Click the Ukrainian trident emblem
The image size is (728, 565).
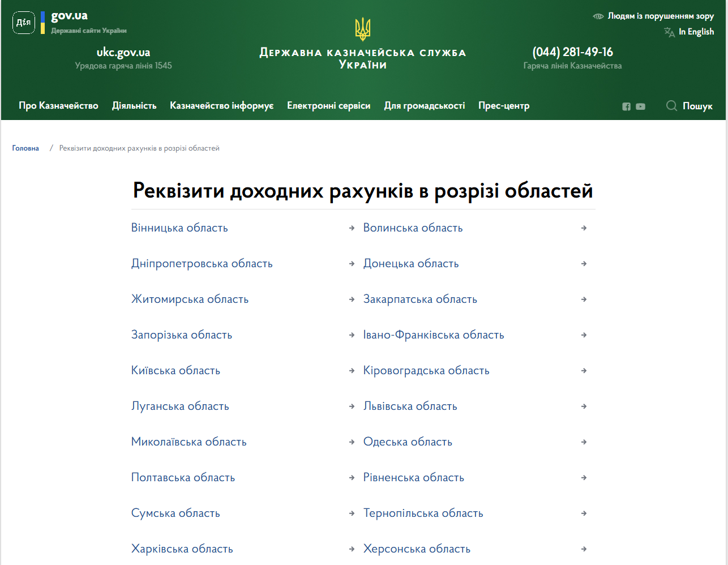[x=363, y=29]
